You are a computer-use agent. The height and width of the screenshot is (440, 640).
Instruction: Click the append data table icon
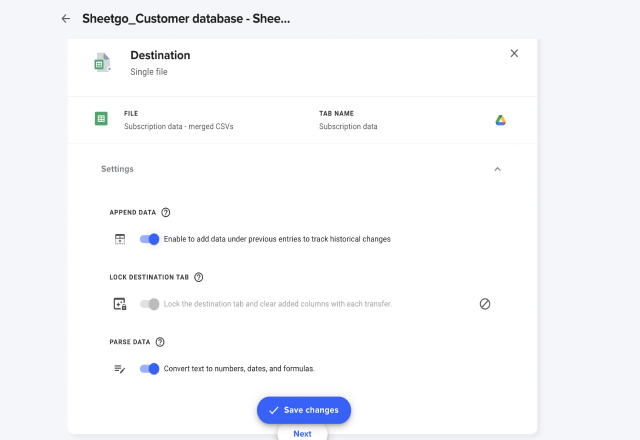coord(120,239)
